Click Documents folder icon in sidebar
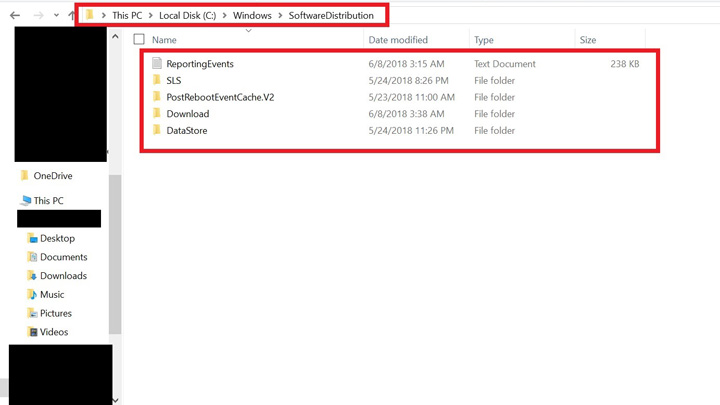This screenshot has width=720, height=405. (x=32, y=257)
